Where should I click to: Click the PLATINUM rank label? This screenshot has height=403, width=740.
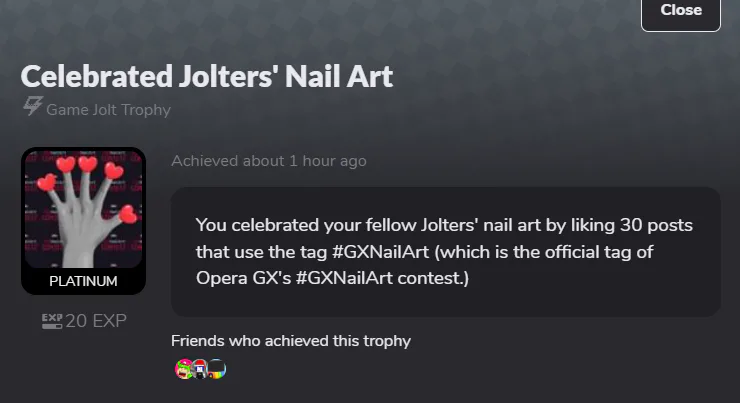pos(83,281)
